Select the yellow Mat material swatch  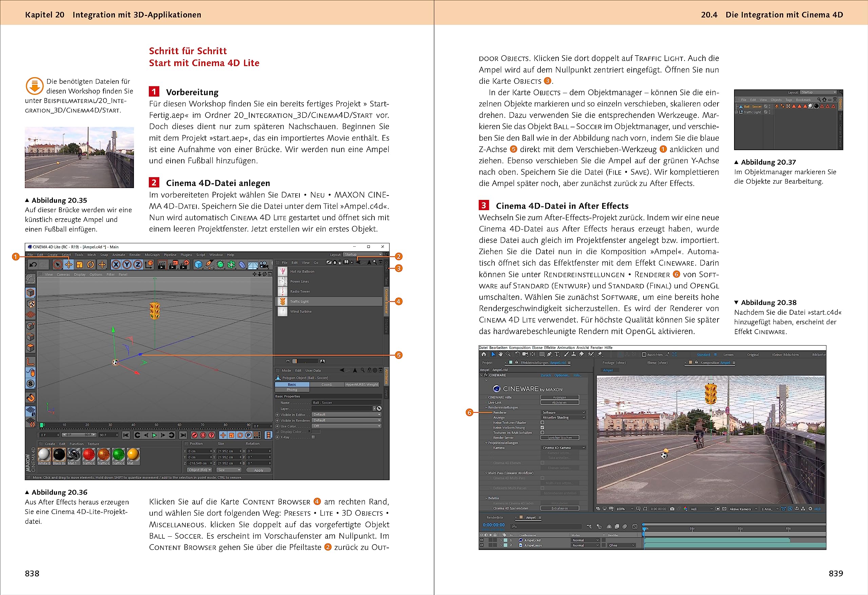click(133, 456)
